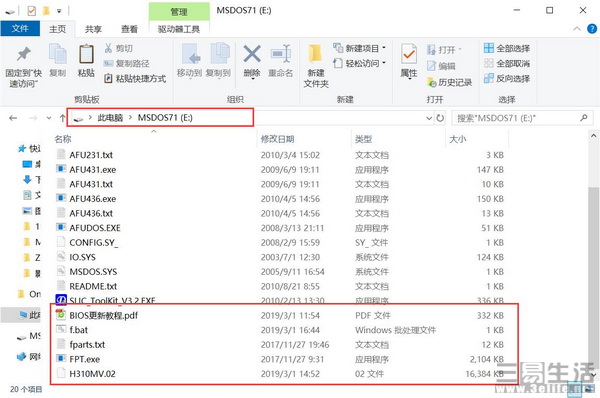Click Invert selection (反向选择)
Image resolution: width=600 pixels, height=398 pixels.
(x=507, y=78)
